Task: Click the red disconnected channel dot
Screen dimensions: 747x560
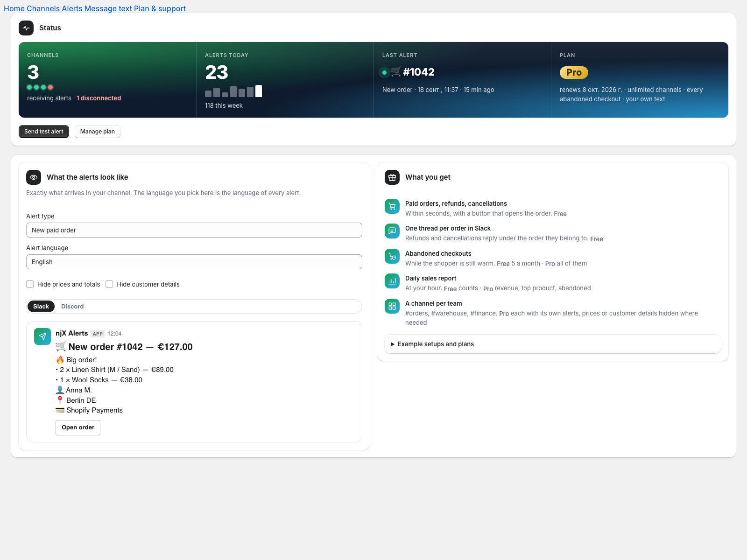Action: [x=50, y=87]
